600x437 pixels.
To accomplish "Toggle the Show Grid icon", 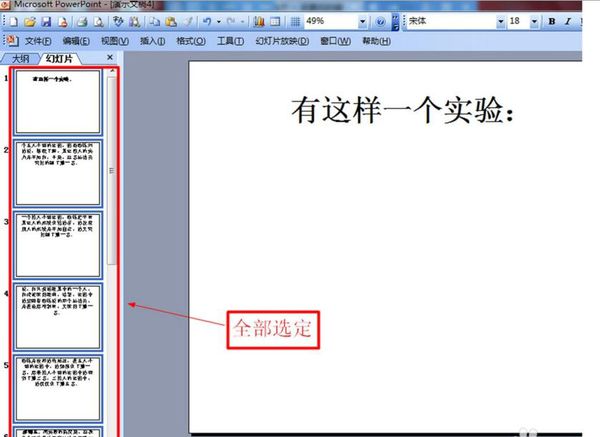I will coord(295,21).
